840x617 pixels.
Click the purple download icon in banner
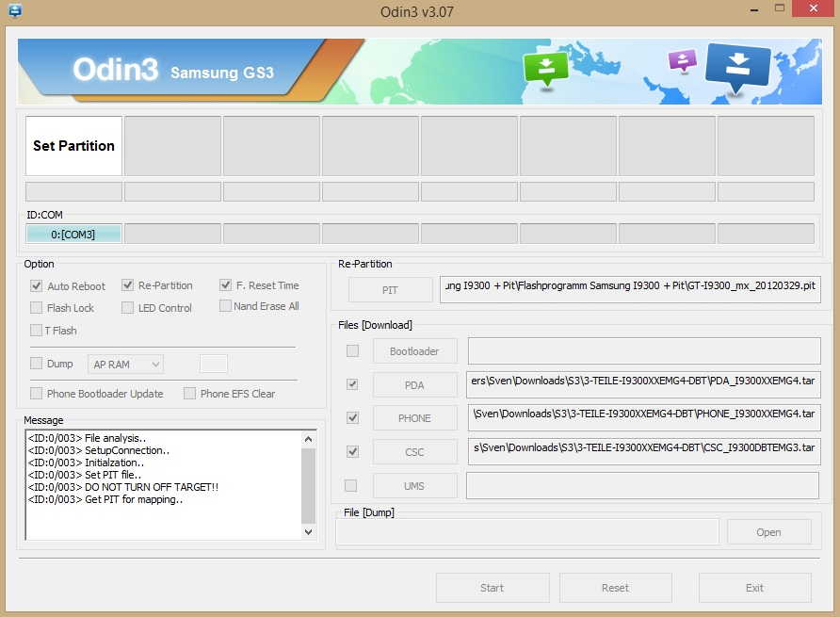(683, 60)
